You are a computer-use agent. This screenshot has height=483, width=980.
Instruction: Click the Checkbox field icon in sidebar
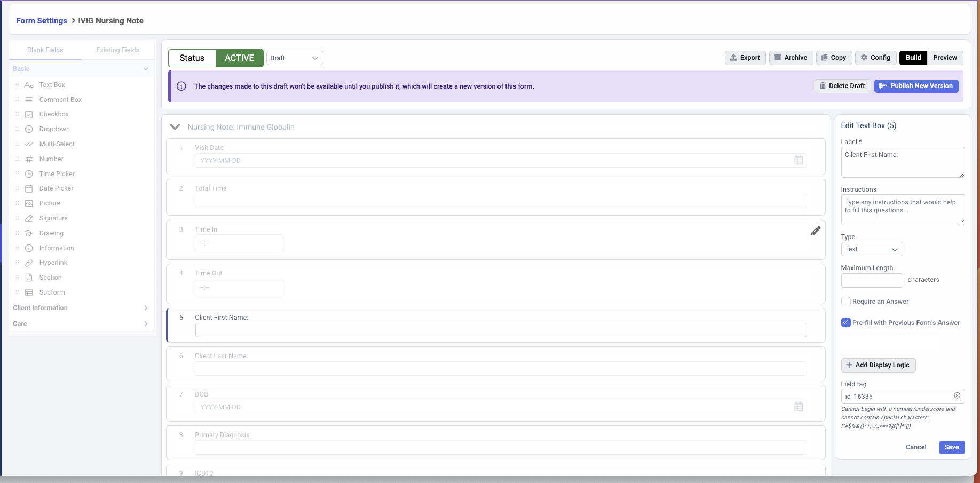pyautogui.click(x=29, y=114)
